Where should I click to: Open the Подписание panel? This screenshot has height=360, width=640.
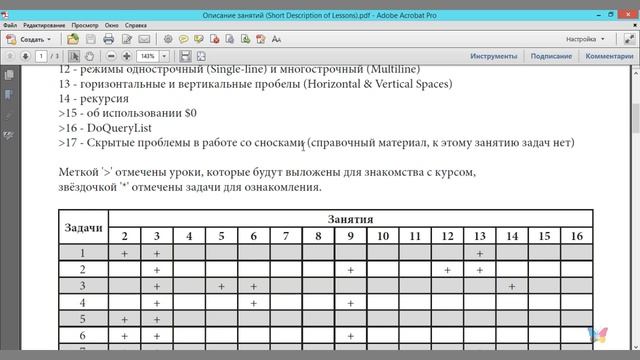coord(551,56)
